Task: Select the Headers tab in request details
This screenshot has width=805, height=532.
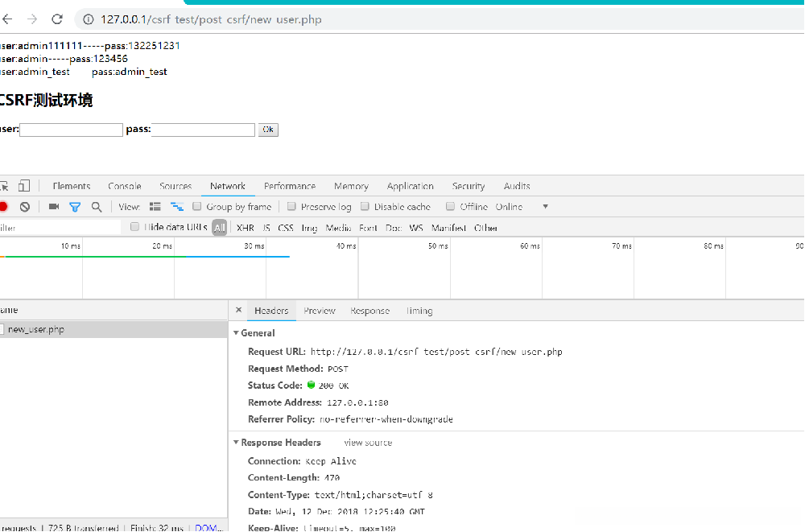Action: tap(271, 311)
